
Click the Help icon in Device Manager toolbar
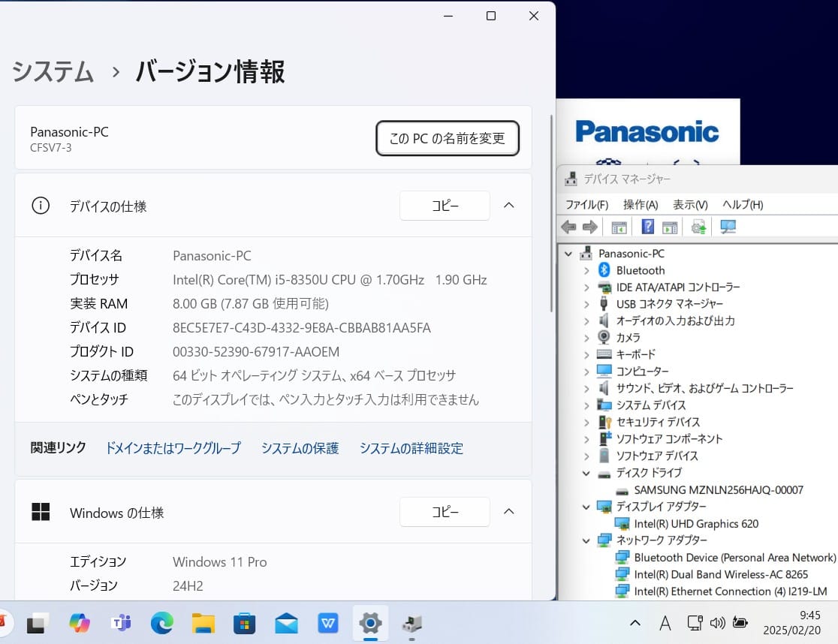pos(647,227)
